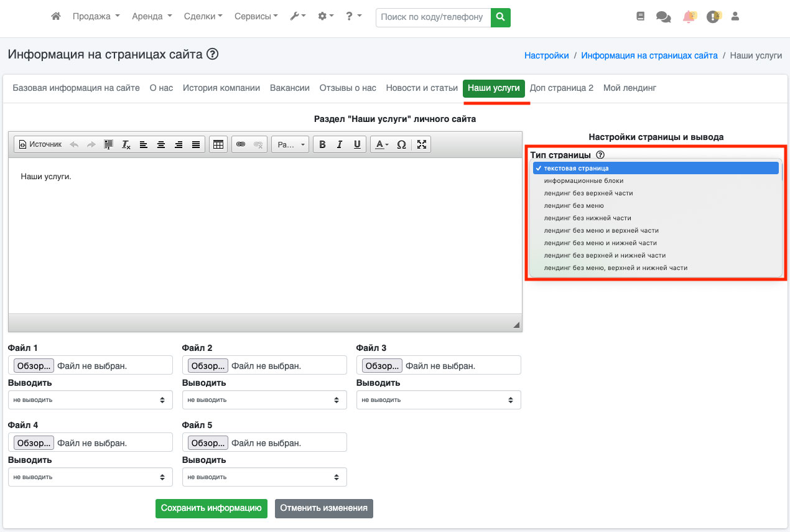This screenshot has height=532, width=790.
Task: Click the Bold formatting icon in editor
Action: coord(322,144)
